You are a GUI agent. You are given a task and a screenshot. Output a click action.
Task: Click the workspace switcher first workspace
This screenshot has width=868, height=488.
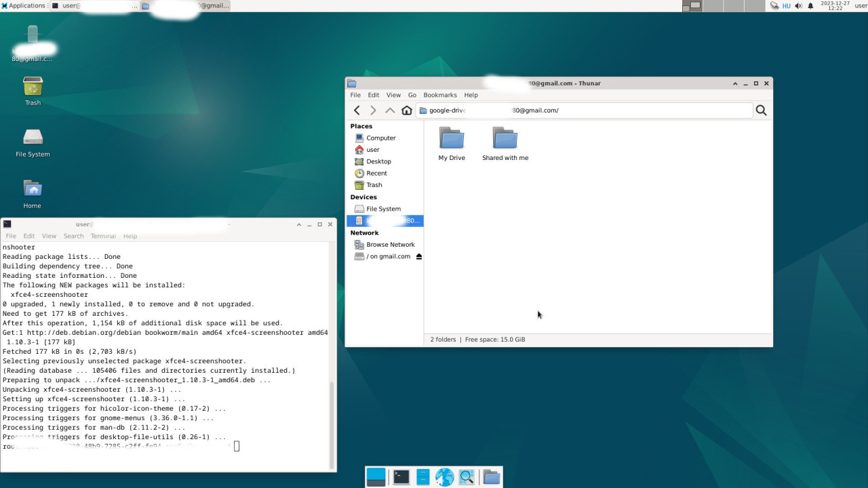tap(692, 5)
